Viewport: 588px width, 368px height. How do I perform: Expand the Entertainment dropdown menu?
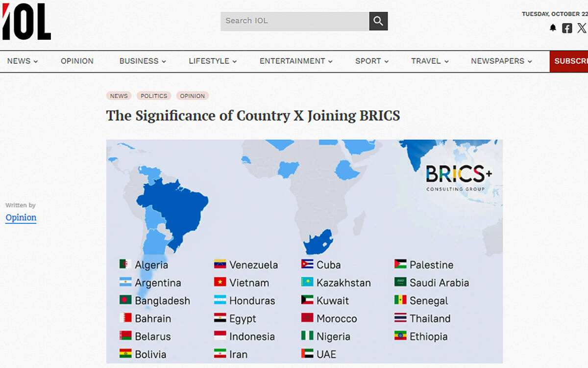pos(296,61)
